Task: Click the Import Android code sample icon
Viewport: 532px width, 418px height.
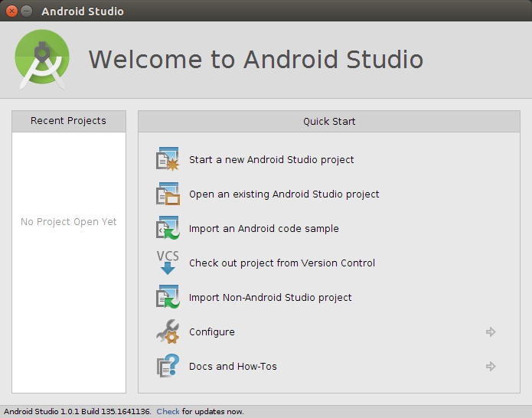Action: (x=168, y=228)
